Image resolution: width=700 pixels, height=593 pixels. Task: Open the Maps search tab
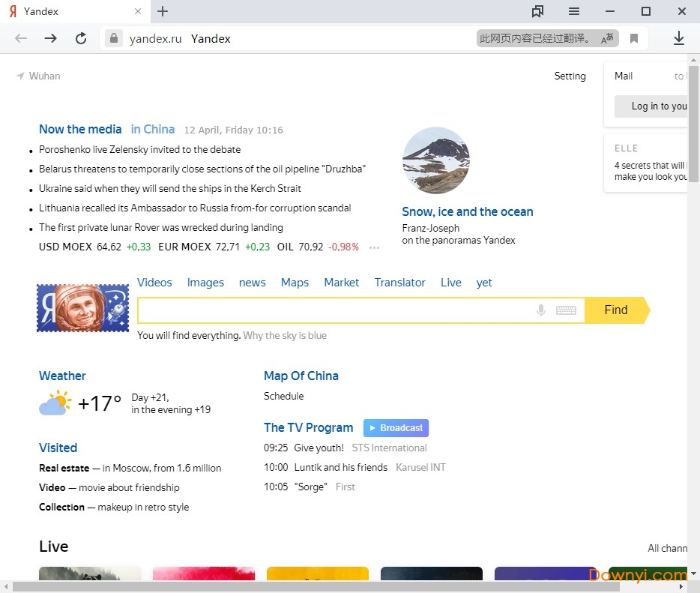point(295,283)
